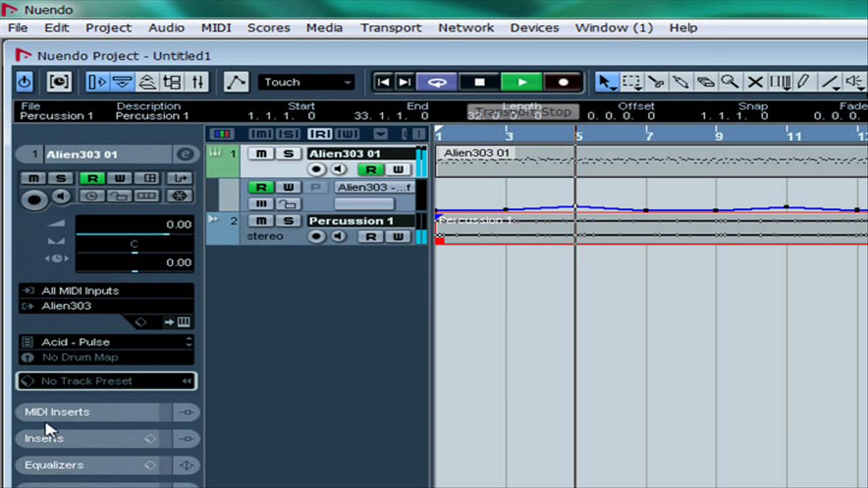The image size is (868, 488).
Task: Select the Draw pencil tool
Action: coord(804,82)
